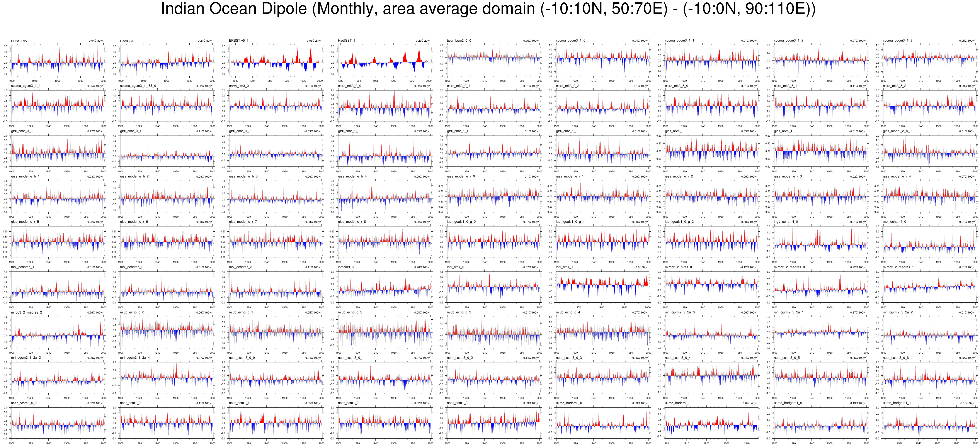Viewport: 980px width, 446px height.
Task: Select the HadISST time series panel
Action: tap(167, 60)
